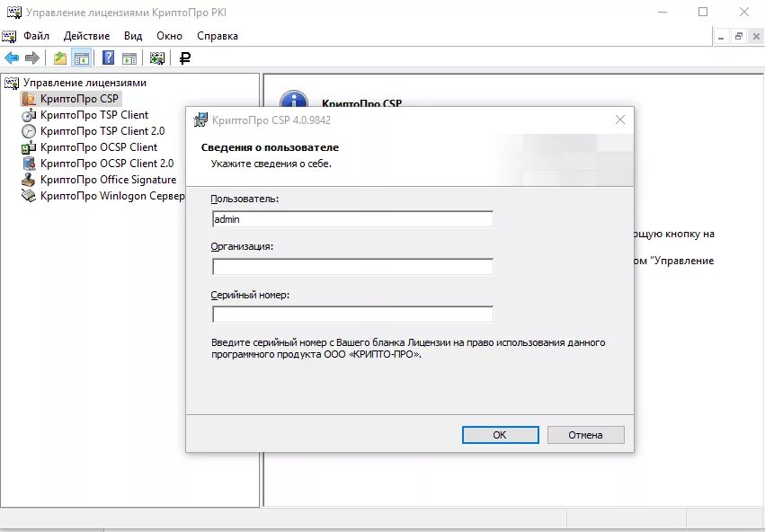Click the blue info icon in right pane
The height and width of the screenshot is (532, 765).
[x=294, y=99]
